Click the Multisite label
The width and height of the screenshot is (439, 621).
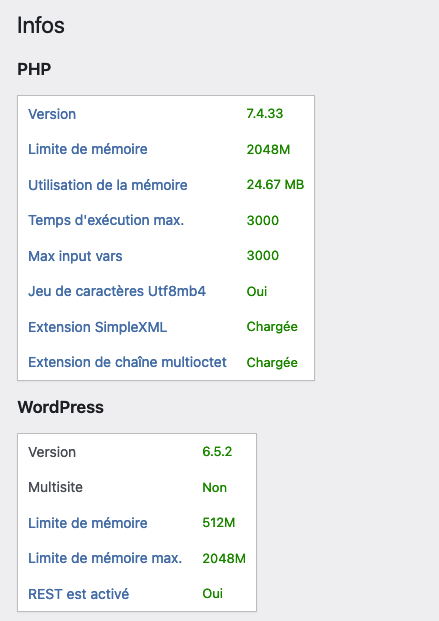coord(55,487)
